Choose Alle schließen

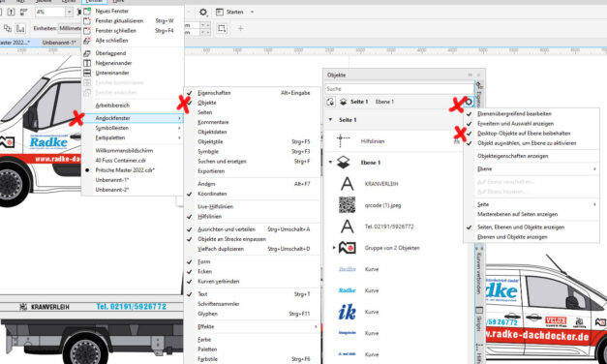111,41
